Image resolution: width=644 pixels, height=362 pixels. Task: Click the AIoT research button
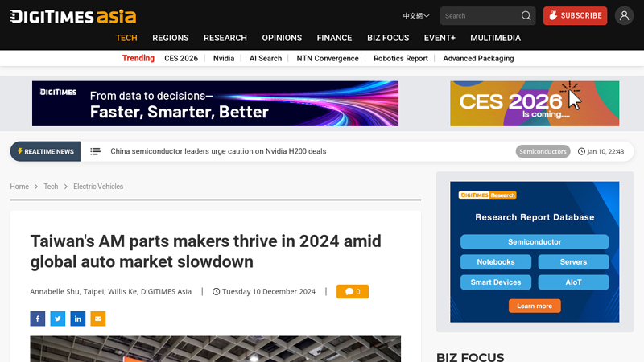coord(573,282)
